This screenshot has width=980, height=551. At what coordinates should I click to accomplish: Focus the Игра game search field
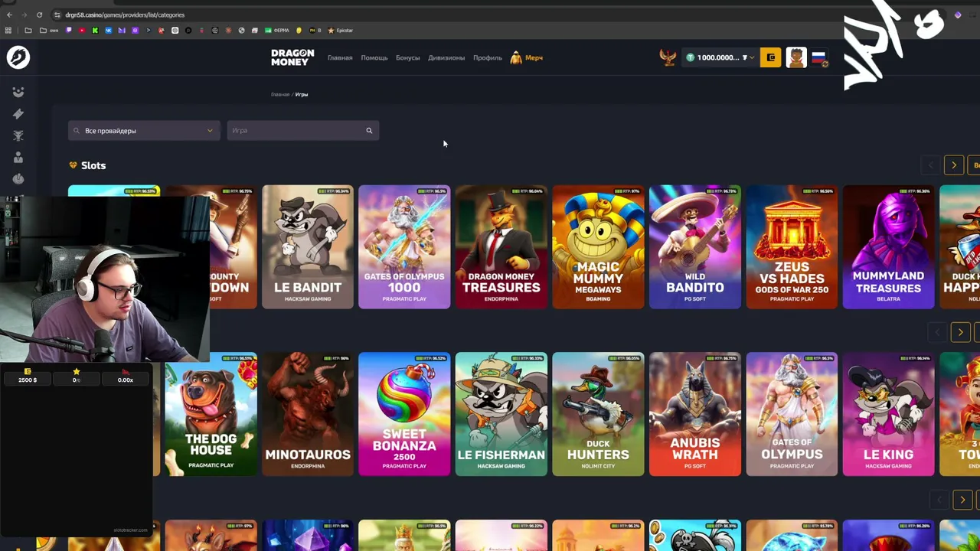[x=303, y=131]
